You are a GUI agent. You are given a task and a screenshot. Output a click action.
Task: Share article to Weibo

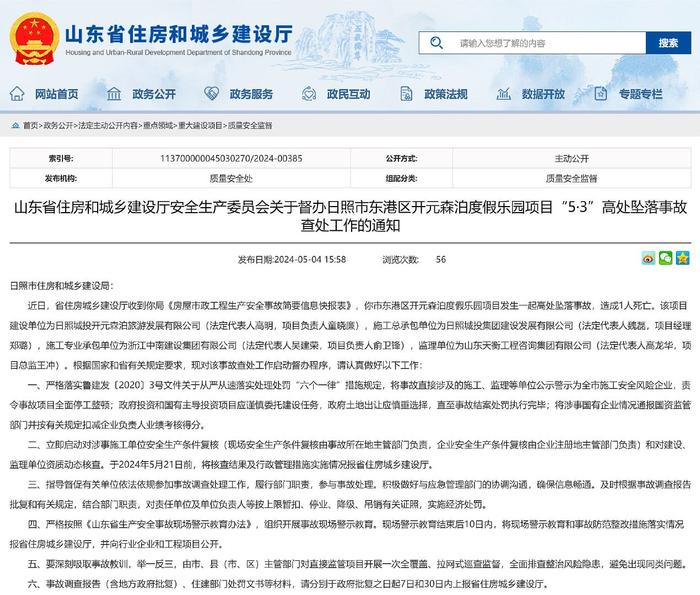(x=648, y=258)
